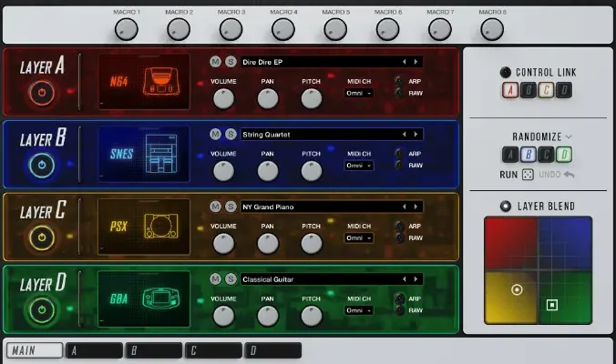Screen dimensions: 616x364
Task: Click the Randomize RUN dice icon
Action: 528,174
